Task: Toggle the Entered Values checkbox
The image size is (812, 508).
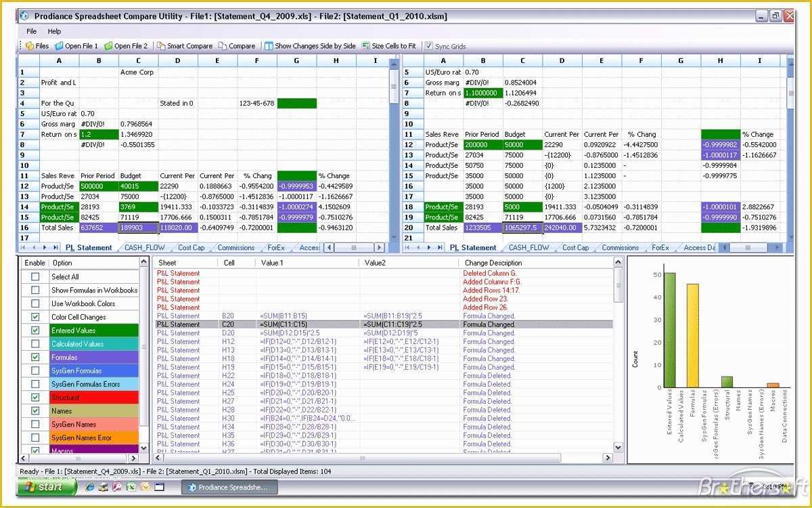Action: [x=35, y=331]
